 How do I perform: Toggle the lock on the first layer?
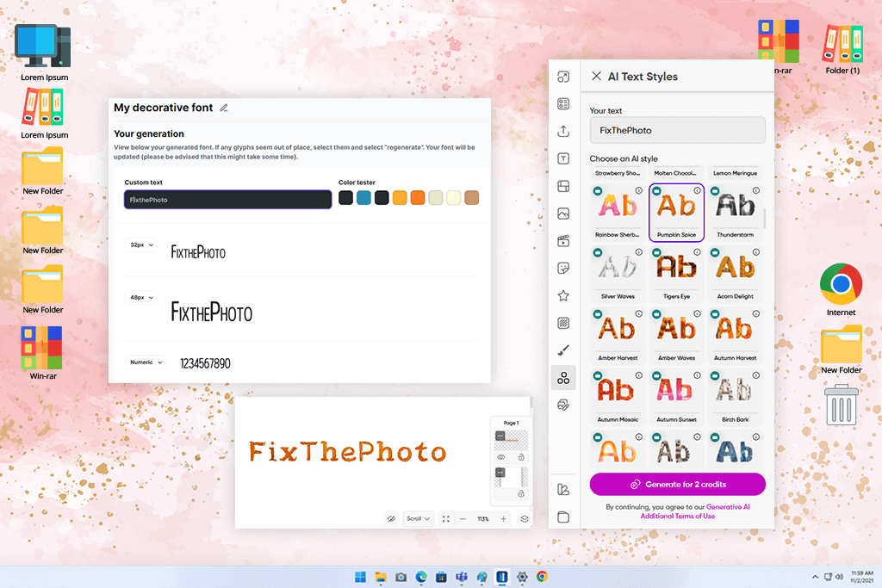pyautogui.click(x=521, y=457)
